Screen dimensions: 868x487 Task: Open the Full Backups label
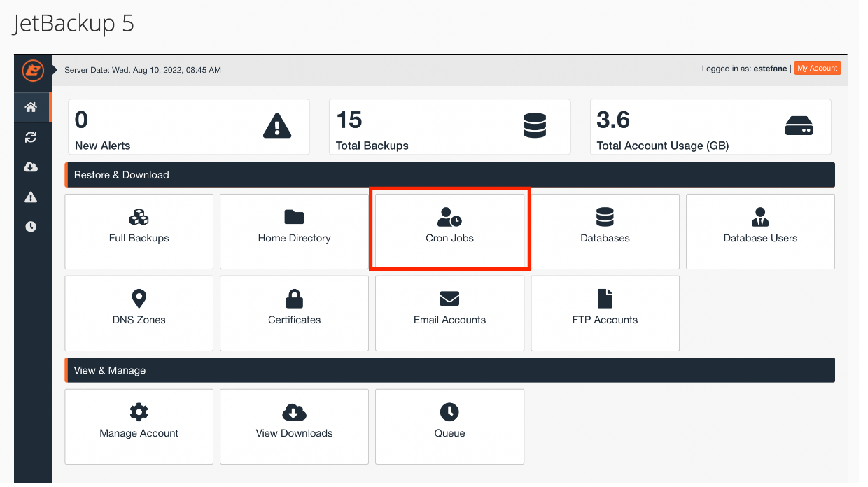[139, 238]
